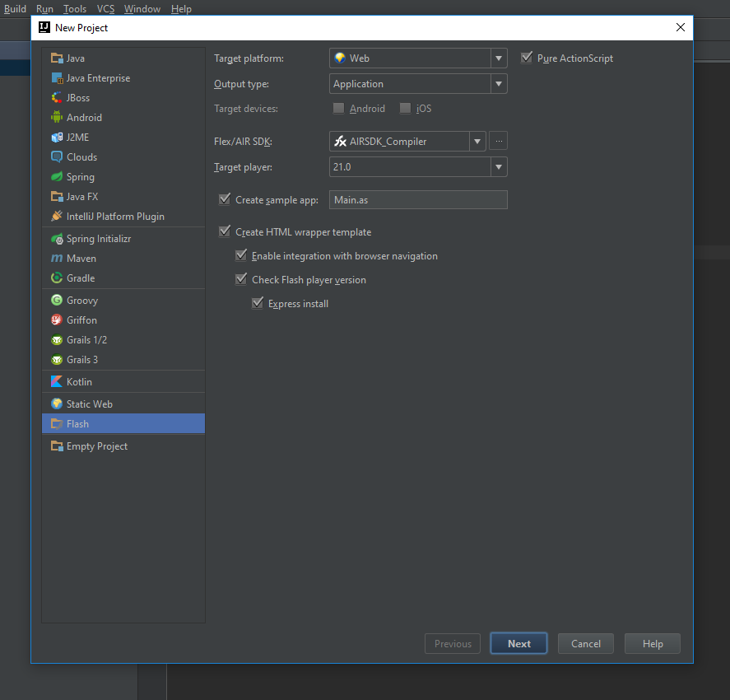The image size is (730, 700).
Task: Select the Grails 3 icon
Action: click(x=57, y=360)
